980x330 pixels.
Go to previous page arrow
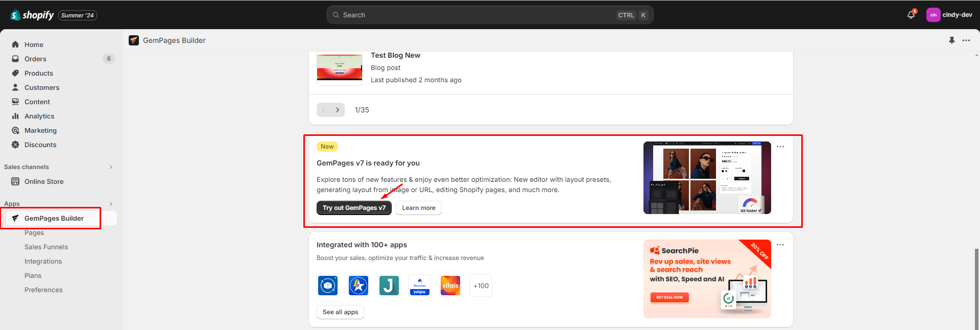coord(324,110)
